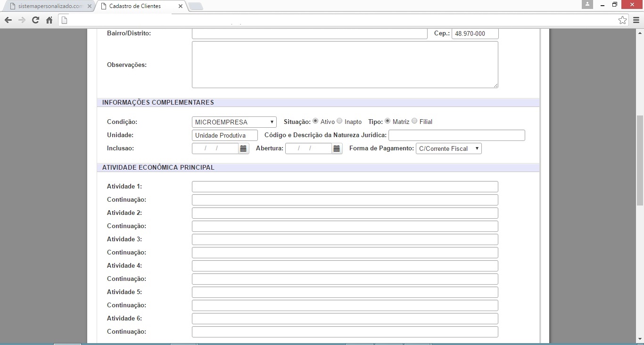Close the Cadastro de Clientes tab
The width and height of the screenshot is (644, 345).
181,6
